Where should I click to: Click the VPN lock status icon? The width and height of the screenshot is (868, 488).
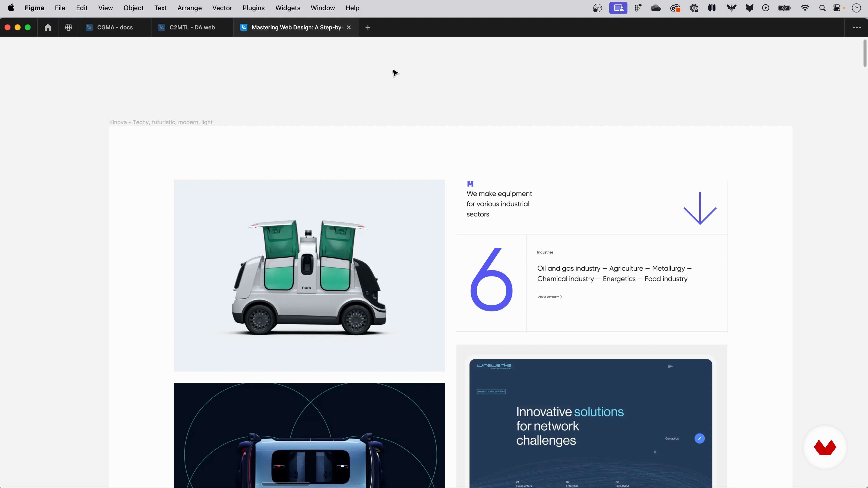pyautogui.click(x=694, y=8)
